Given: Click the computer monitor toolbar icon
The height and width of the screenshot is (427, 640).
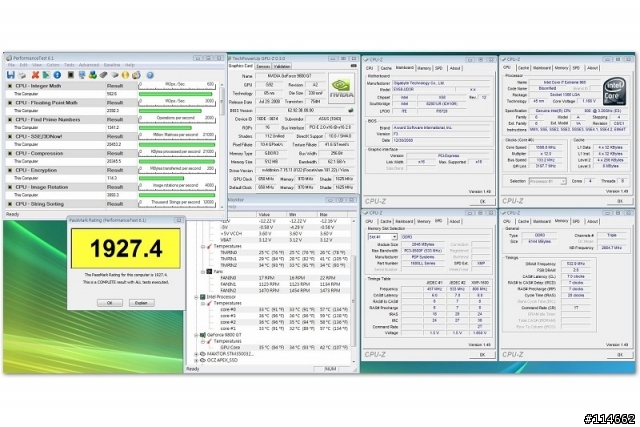Looking at the screenshot, I should pyautogui.click(x=82, y=75).
